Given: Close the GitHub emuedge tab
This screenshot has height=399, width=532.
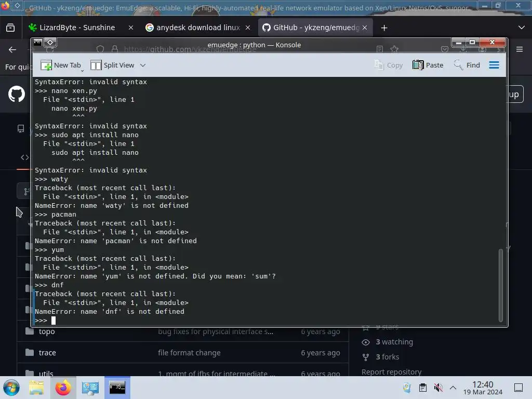Looking at the screenshot, I should (x=365, y=28).
